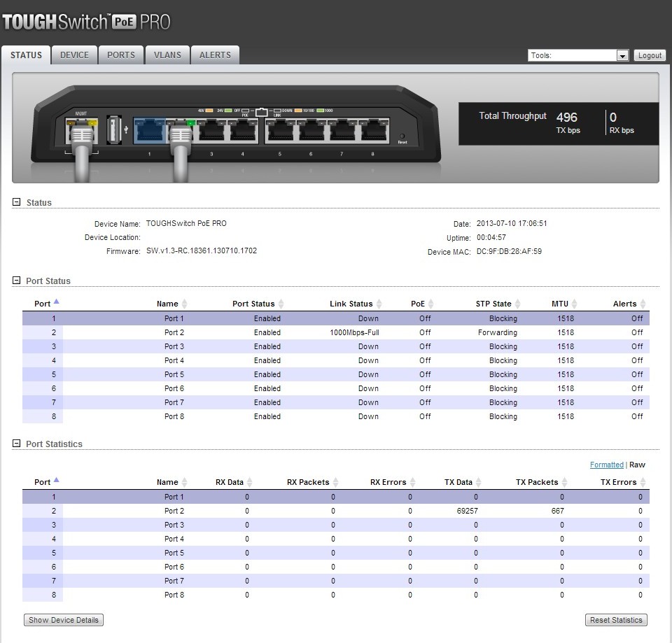Click the Reset Statistics button
672x643 pixels.
pyautogui.click(x=616, y=620)
